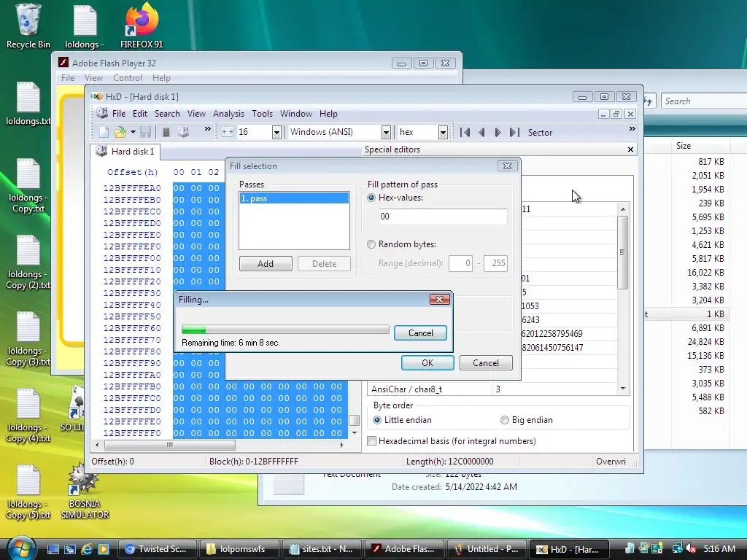Enable Hexadecimal basis checkbox
This screenshot has width=747, height=560.
pos(371,441)
